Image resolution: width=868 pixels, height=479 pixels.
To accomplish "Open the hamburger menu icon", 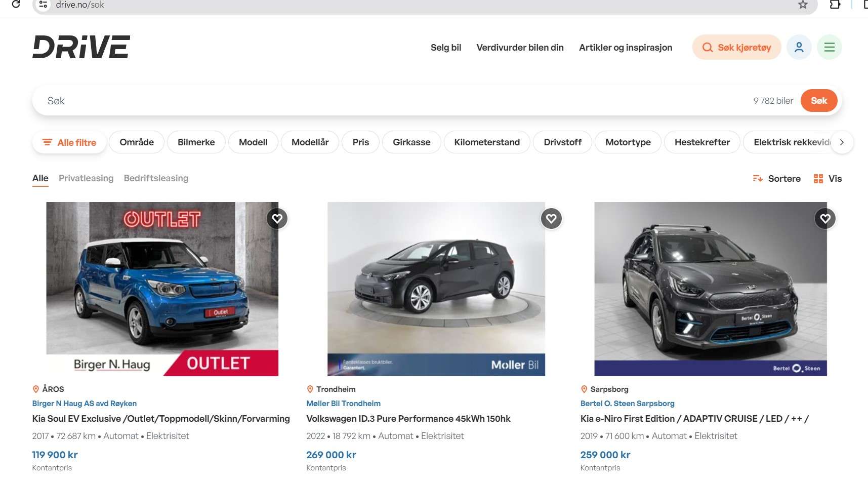I will point(829,47).
